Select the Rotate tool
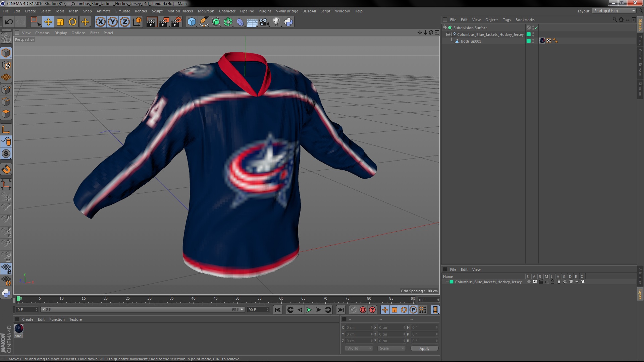Viewport: 644px width, 362px height. pos(72,22)
